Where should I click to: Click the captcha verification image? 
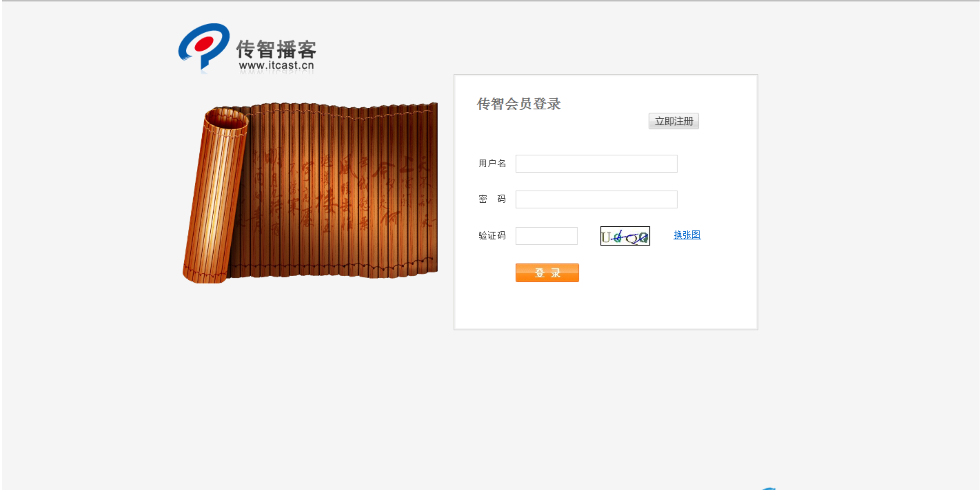pos(625,236)
